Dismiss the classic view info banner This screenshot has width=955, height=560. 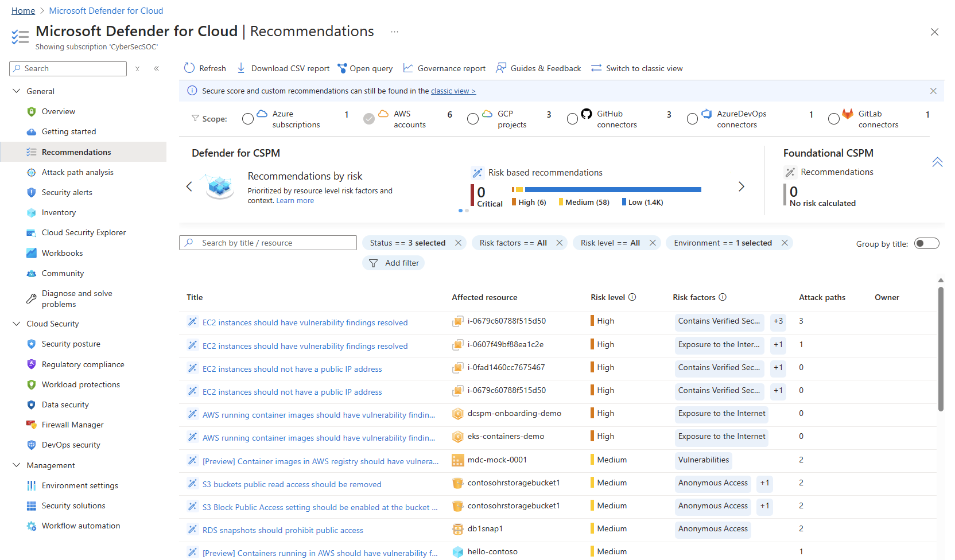pos(933,91)
